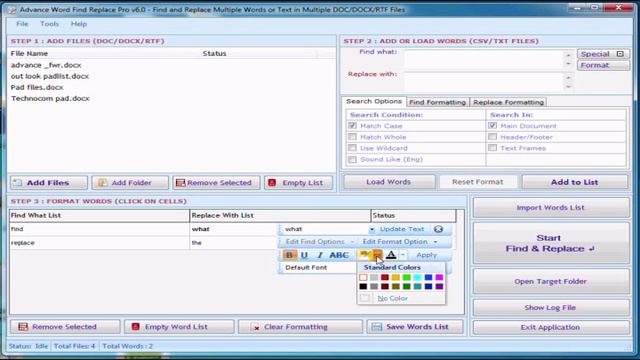Screen dimensions: 640x360
Task: Click the Open Target Folder button
Action: point(550,281)
